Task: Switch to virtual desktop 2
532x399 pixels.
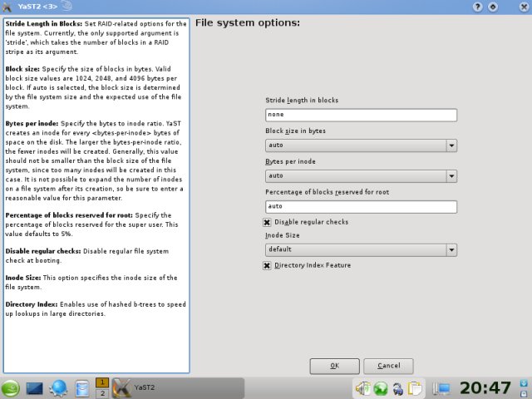Action: pyautogui.click(x=102, y=393)
